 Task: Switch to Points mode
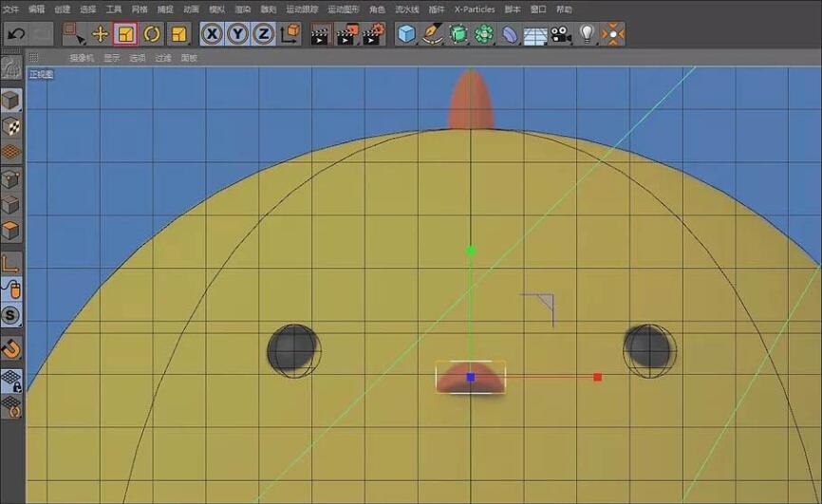[11, 178]
